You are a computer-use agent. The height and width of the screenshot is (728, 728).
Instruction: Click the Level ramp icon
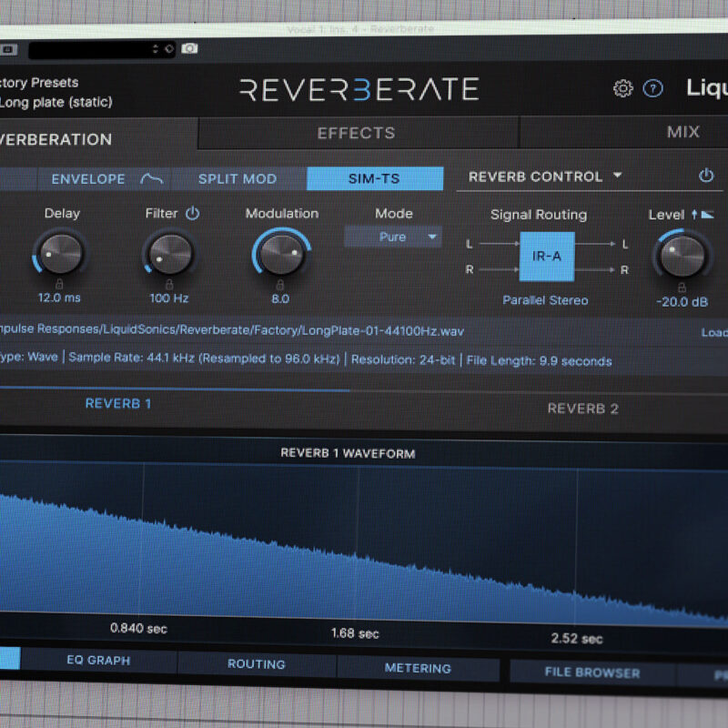pos(707,214)
